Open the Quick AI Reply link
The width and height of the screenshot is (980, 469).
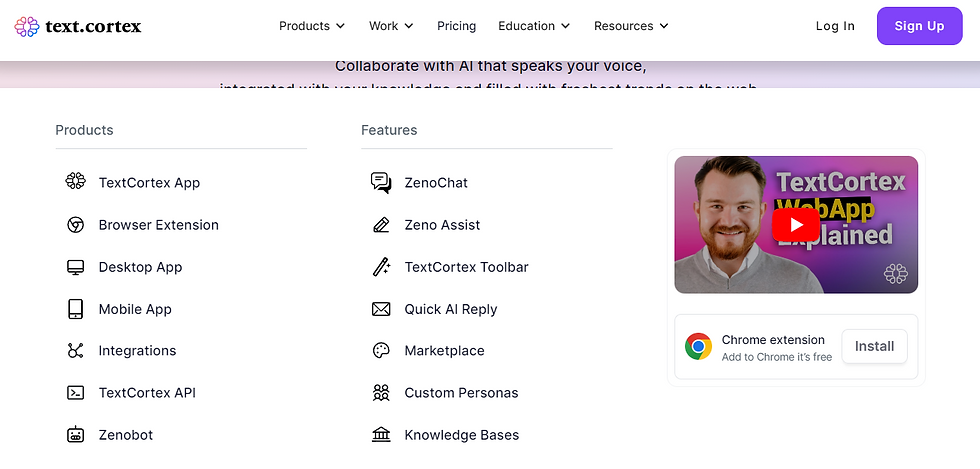click(x=451, y=309)
